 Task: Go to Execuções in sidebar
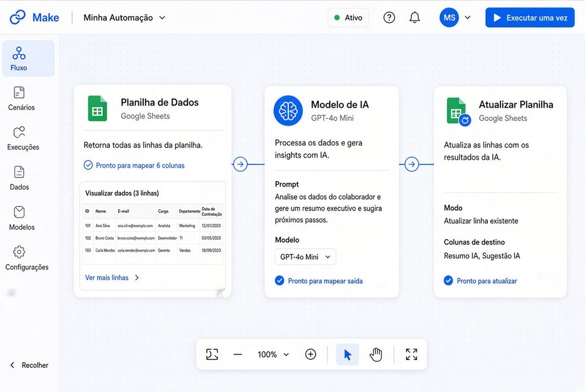coord(23,139)
